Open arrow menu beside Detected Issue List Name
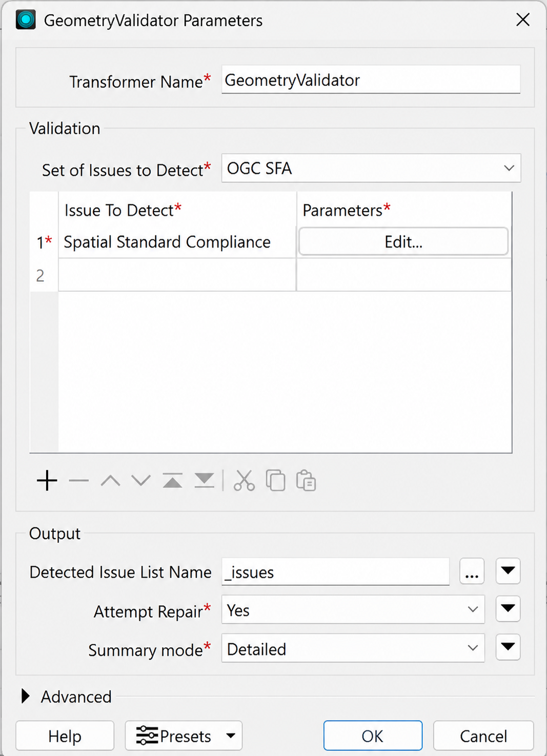The height and width of the screenshot is (756, 547). click(x=508, y=571)
